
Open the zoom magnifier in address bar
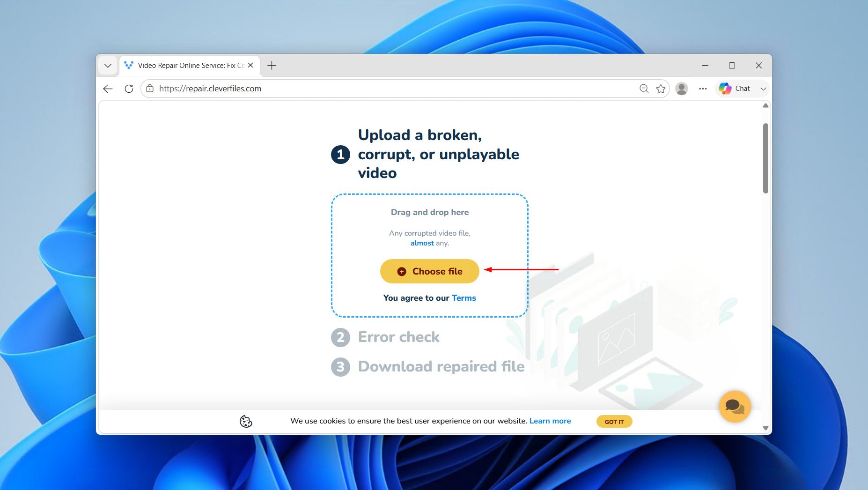click(x=644, y=89)
